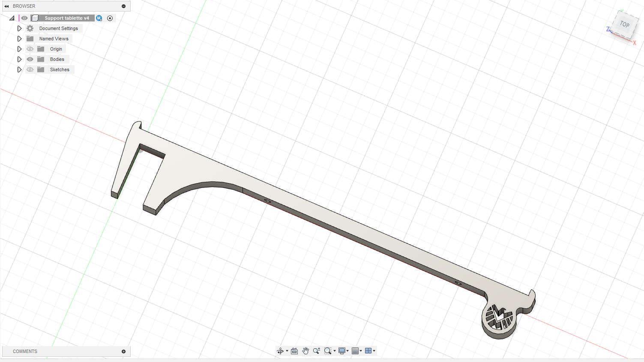
Task: Click the TOP face of the ViewCube
Action: pyautogui.click(x=624, y=25)
